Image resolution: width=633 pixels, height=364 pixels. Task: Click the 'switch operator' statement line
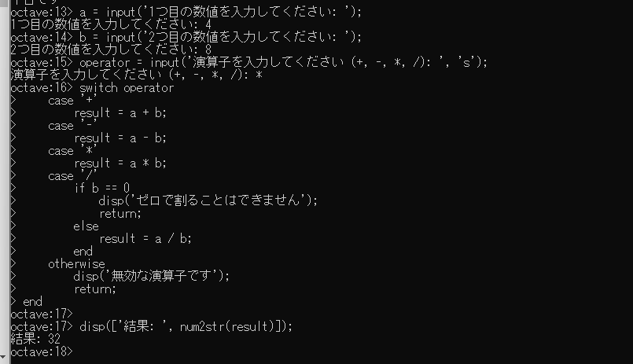(x=126, y=88)
